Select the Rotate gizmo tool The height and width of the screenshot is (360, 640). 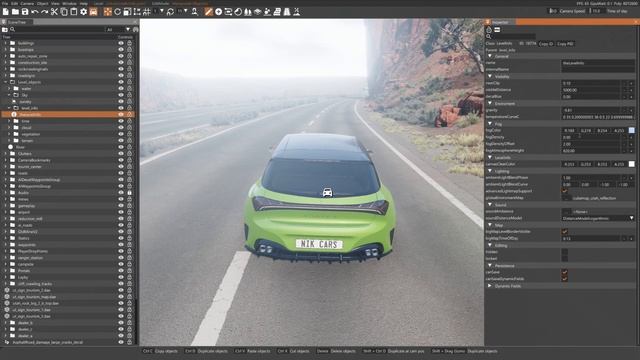tap(118, 12)
